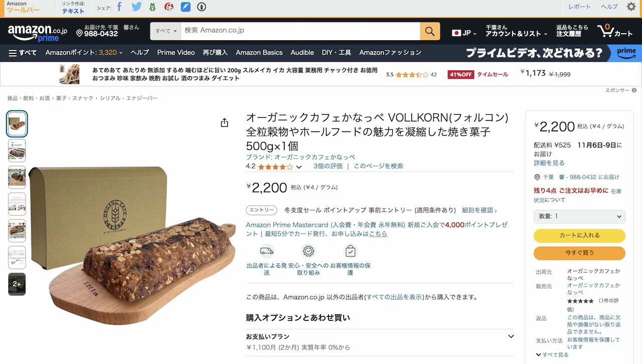Open the すべて hamburger menu
Screen dimensions: 642x364
pyautogui.click(x=23, y=53)
